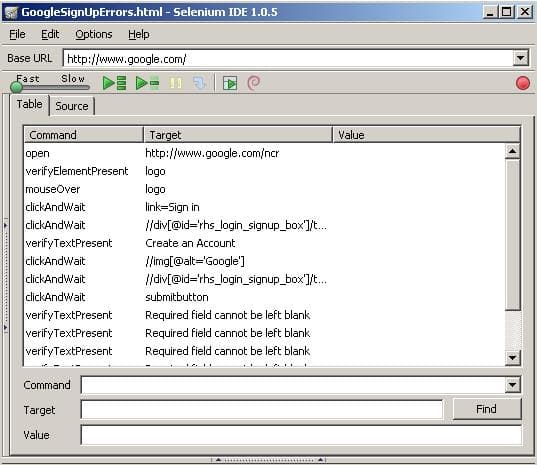537x465 pixels.
Task: Click the Find button
Action: 487,409
